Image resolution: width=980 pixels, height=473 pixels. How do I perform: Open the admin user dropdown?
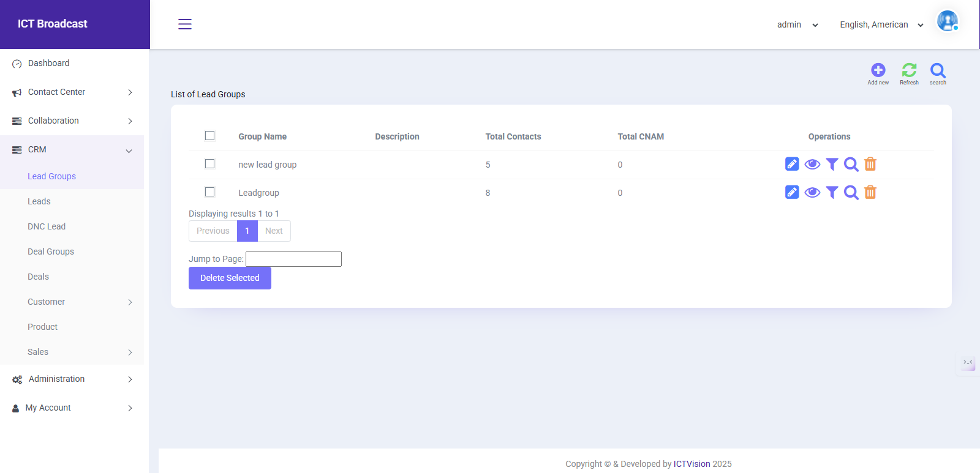coord(797,24)
